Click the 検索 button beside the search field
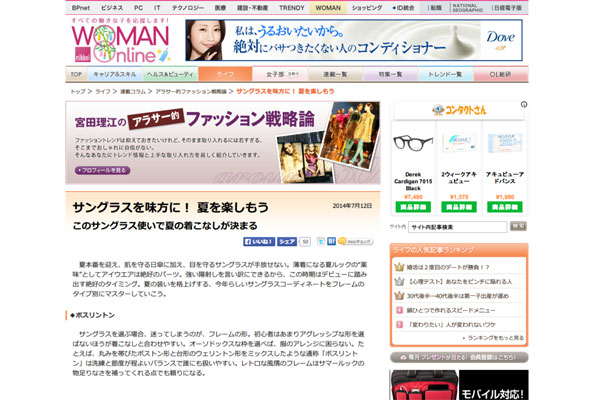The width and height of the screenshot is (600, 400). 518,226
